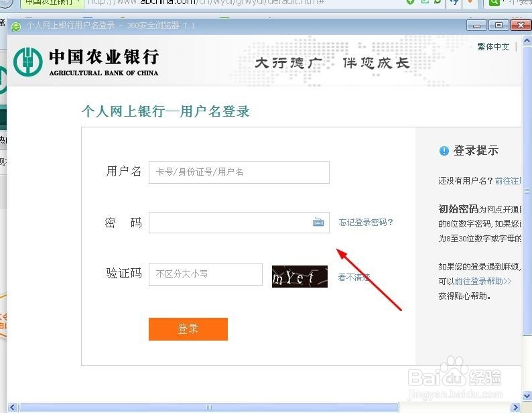The width and height of the screenshot is (532, 413).
Task: Open the 忘记登录密码? link
Action: click(366, 222)
